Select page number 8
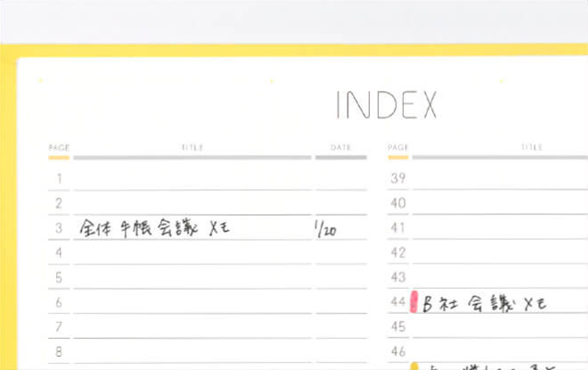 59,352
